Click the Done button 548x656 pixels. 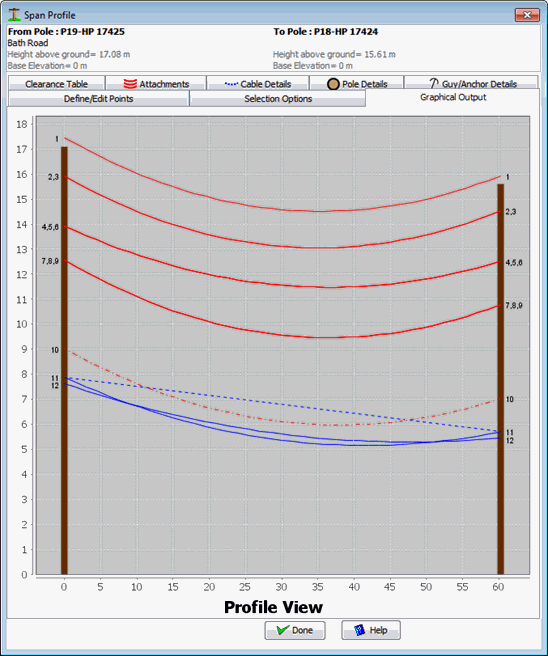pyautogui.click(x=295, y=630)
